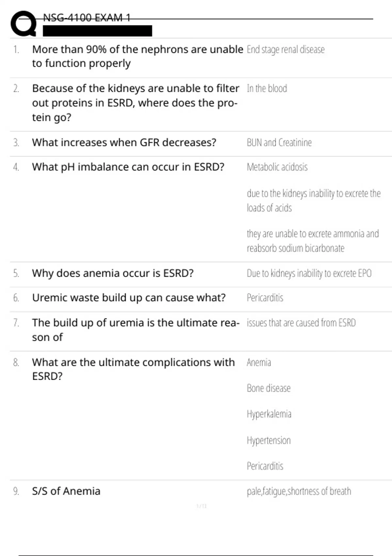Select the anemia in ESRD question
Viewport: 392px width, 556px height.
(x=113, y=273)
